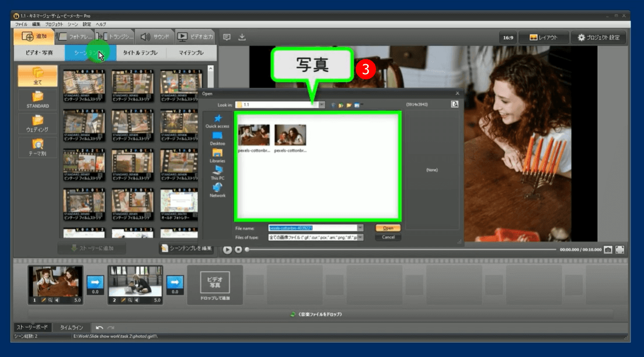This screenshot has width=644, height=357.
Task: Select the STANDARD template category
Action: [x=37, y=100]
